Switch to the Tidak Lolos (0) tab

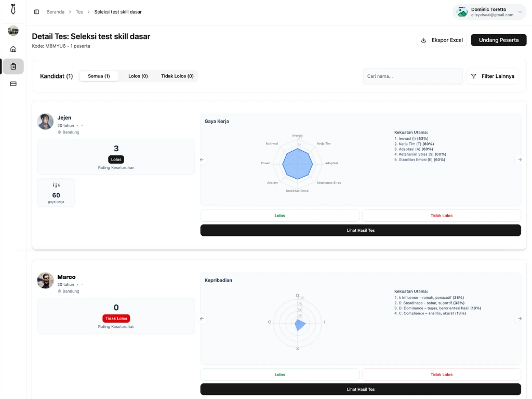(177, 76)
